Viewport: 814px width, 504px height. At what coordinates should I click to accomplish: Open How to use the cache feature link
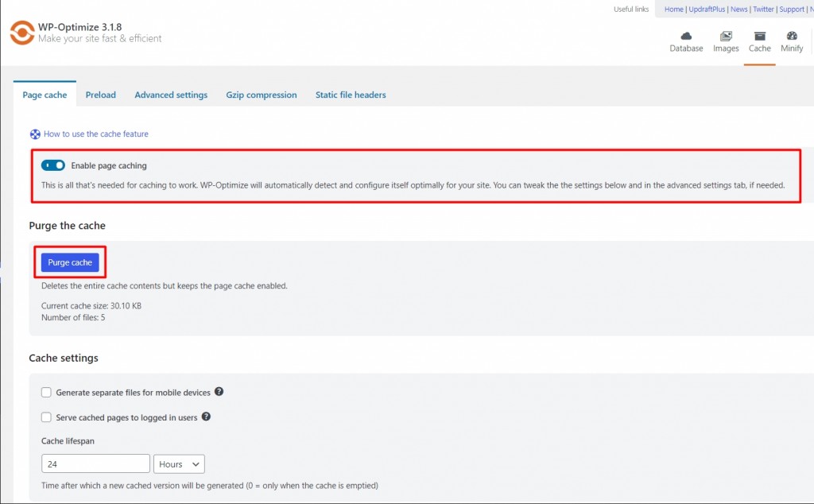96,134
